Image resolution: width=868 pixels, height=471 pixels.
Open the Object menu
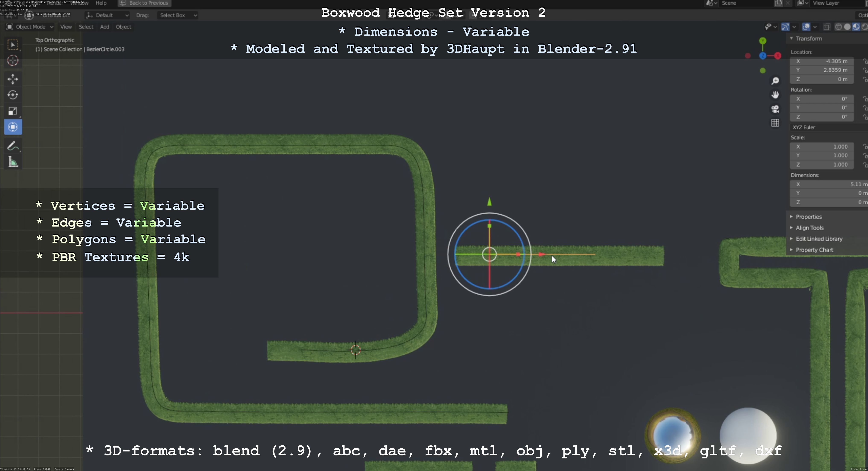(123, 27)
